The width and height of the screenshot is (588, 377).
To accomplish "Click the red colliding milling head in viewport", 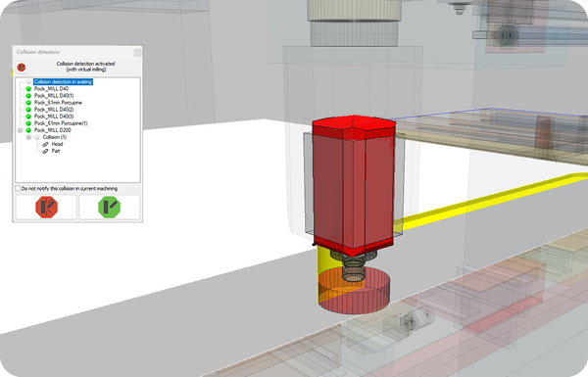I will (x=353, y=185).
